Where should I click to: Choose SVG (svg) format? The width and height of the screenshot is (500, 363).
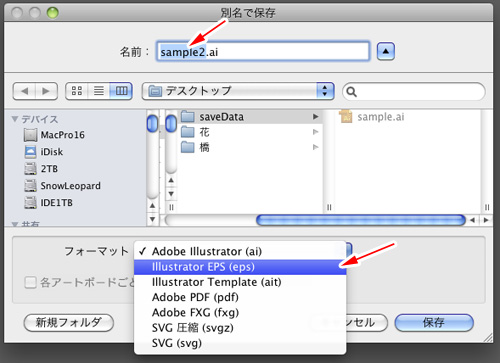240,343
